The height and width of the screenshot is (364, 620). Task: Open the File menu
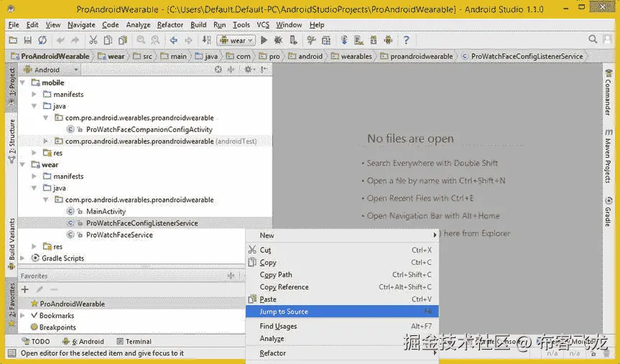click(14, 24)
